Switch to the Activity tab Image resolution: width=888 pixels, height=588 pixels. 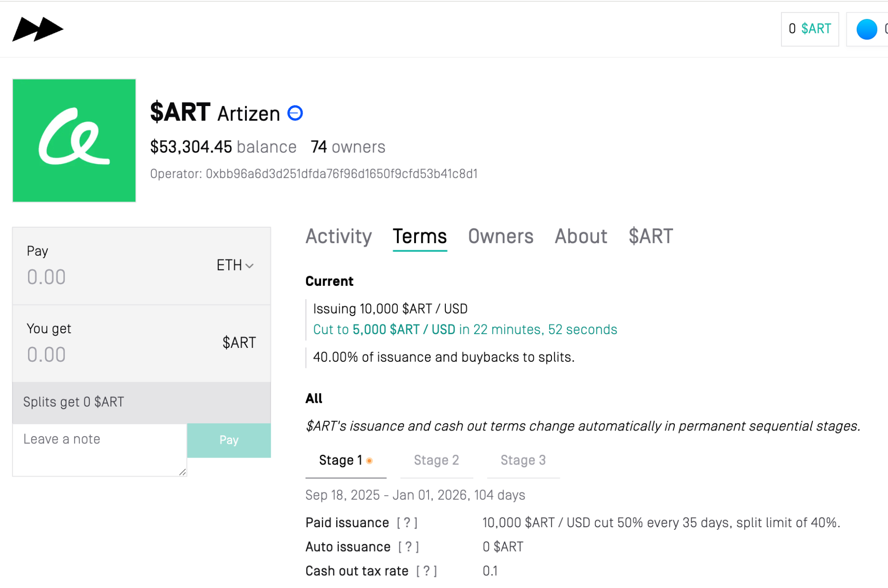[338, 236]
